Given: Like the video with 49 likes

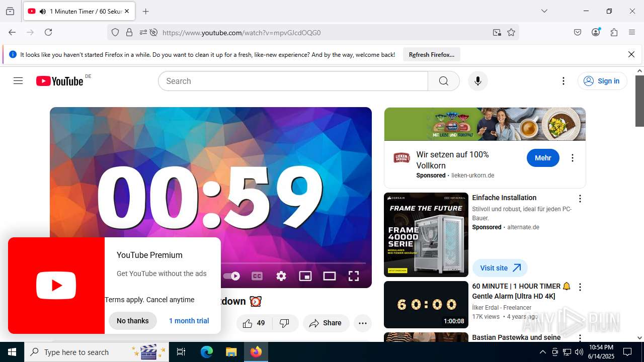Looking at the screenshot, I should [x=254, y=323].
